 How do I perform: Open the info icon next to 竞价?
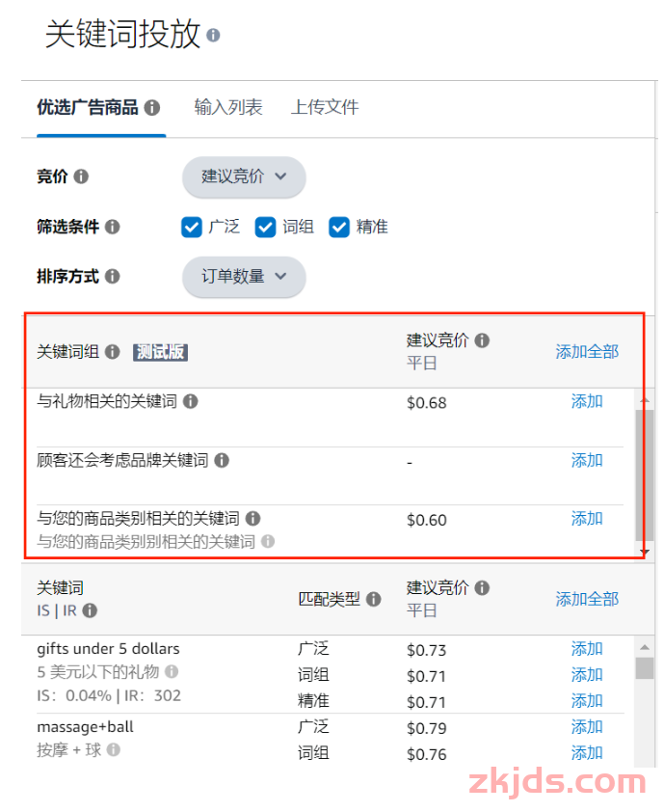(x=81, y=176)
